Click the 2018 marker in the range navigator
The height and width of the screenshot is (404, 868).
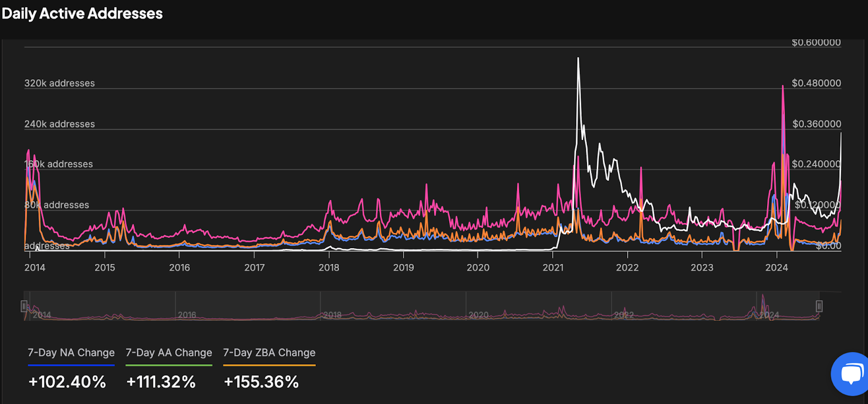tap(333, 315)
